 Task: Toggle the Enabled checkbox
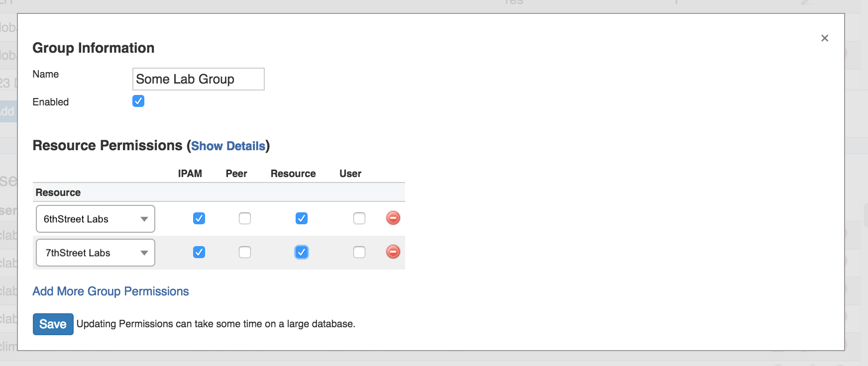138,101
